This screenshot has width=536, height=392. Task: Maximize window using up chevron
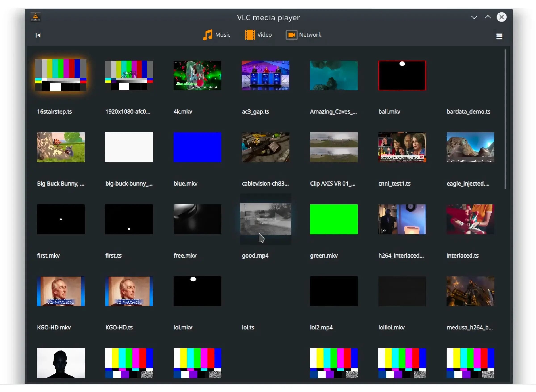pos(488,17)
